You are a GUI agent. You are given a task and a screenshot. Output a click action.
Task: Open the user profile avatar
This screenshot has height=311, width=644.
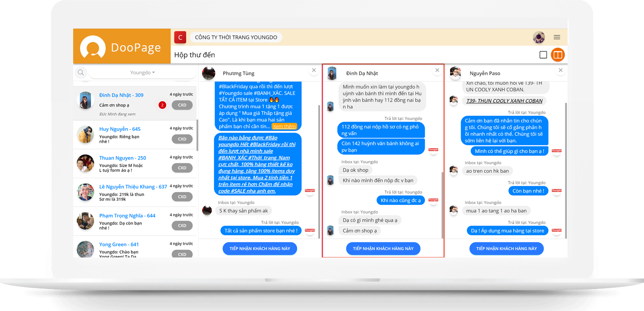click(x=539, y=38)
